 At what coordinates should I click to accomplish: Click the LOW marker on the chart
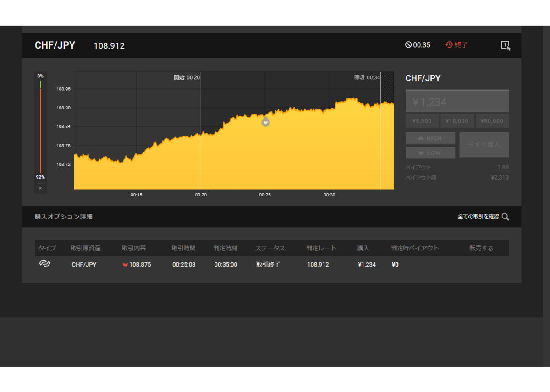pos(265,122)
